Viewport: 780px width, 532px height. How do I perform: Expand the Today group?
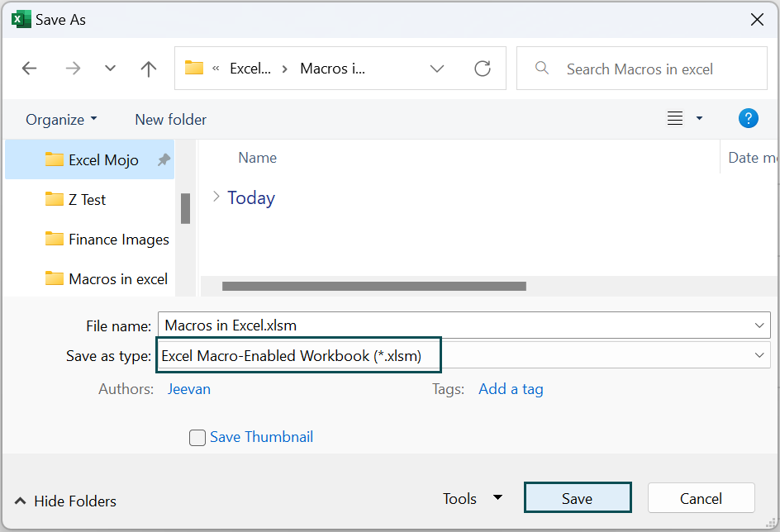point(216,197)
